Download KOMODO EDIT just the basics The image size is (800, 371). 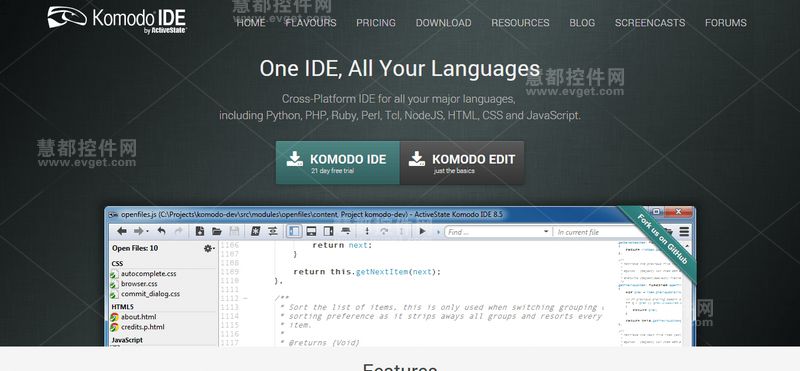[462, 163]
